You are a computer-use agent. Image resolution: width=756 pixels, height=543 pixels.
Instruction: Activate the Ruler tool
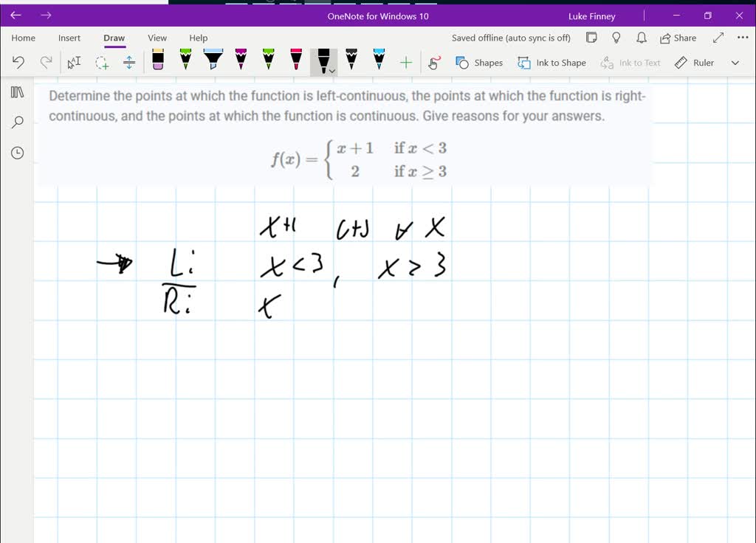point(693,63)
